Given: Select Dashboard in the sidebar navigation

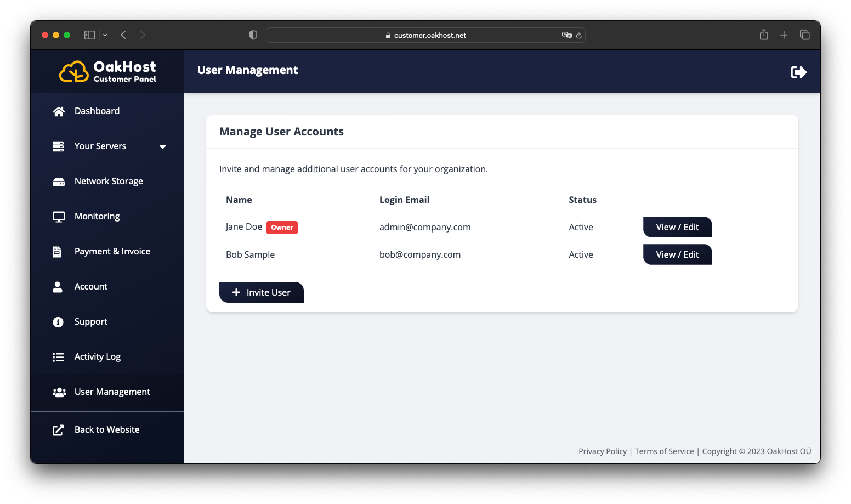Looking at the screenshot, I should click(97, 111).
